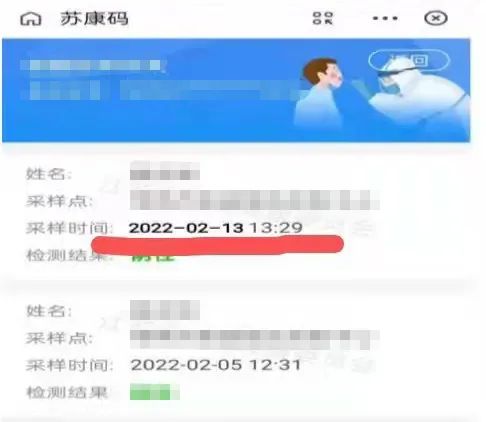Image resolution: width=486 pixels, height=422 pixels.
Task: Select the blurred second line in the banner
Action: 160,90
